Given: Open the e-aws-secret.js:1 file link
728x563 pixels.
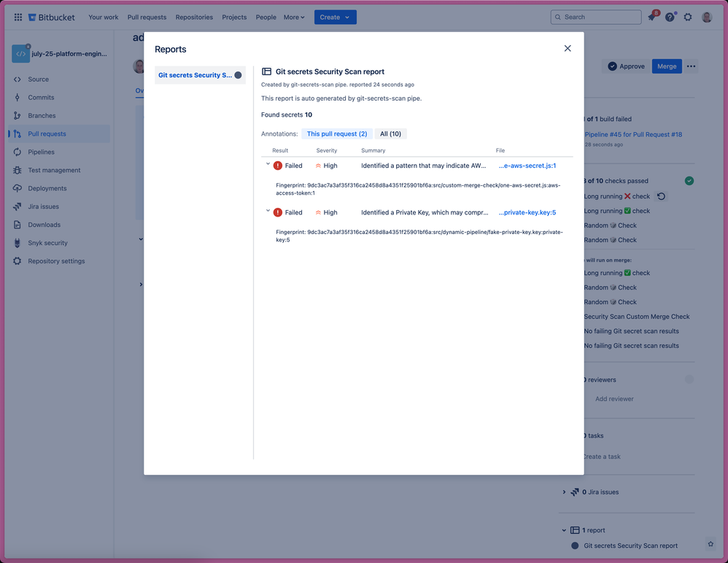Looking at the screenshot, I should [x=527, y=166].
